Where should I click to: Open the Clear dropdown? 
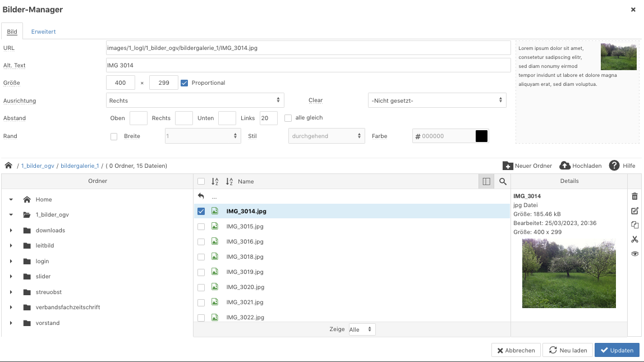[x=437, y=100]
